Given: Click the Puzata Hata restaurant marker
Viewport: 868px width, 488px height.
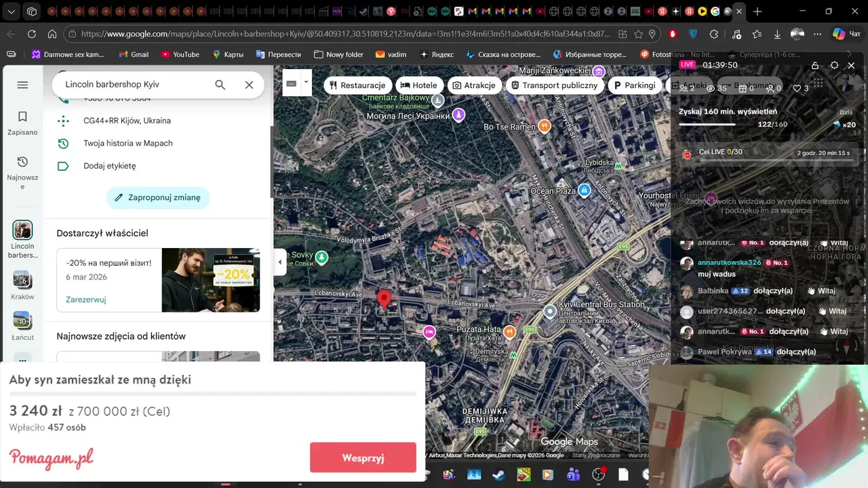Looking at the screenshot, I should (509, 331).
